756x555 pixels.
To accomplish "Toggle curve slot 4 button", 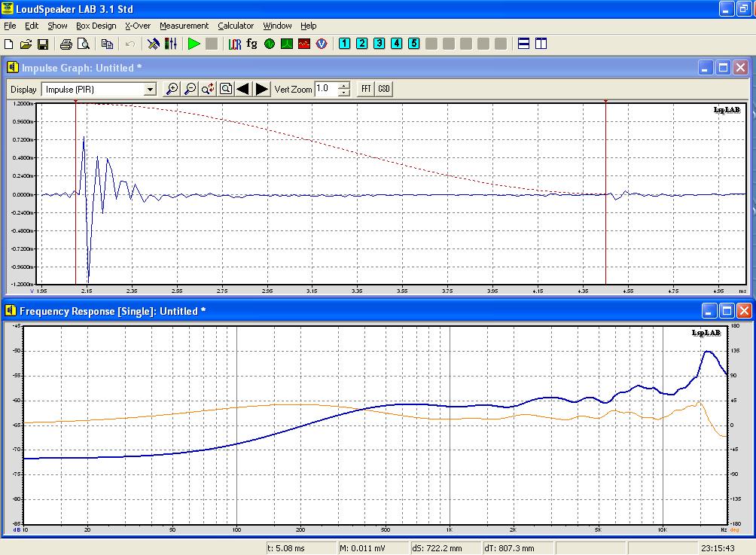I will [396, 44].
